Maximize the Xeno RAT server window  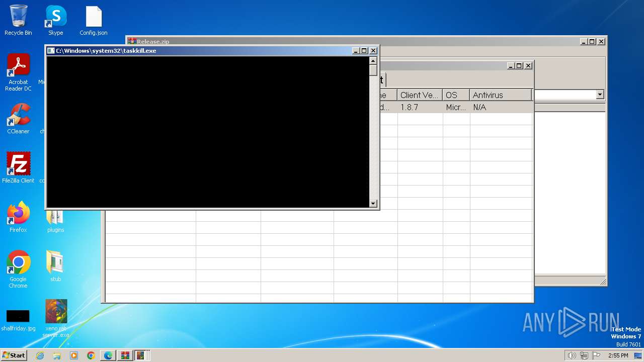pyautogui.click(x=519, y=66)
